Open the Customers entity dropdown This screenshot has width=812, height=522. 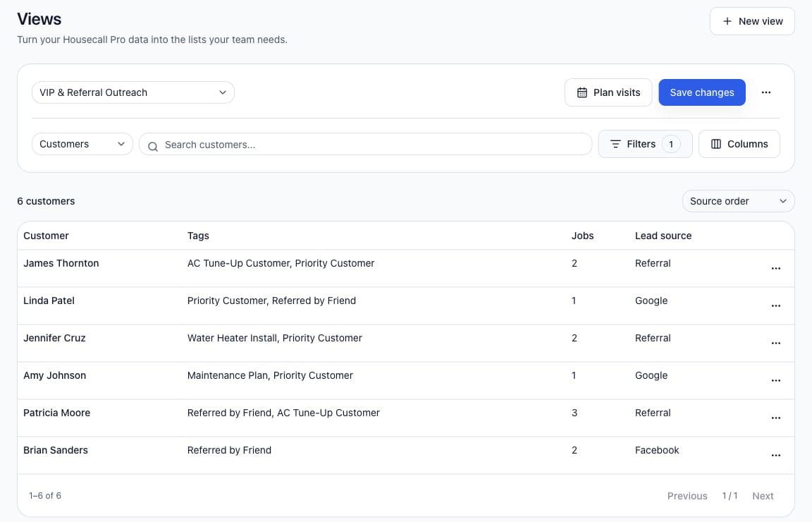82,144
